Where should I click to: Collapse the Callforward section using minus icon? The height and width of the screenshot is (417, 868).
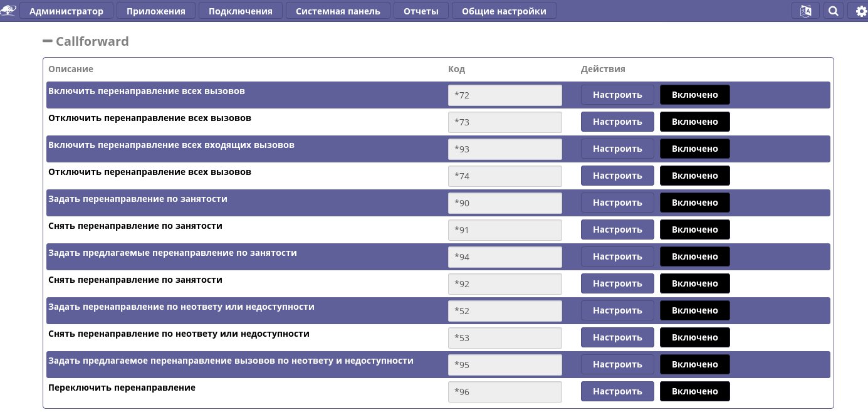pos(47,41)
